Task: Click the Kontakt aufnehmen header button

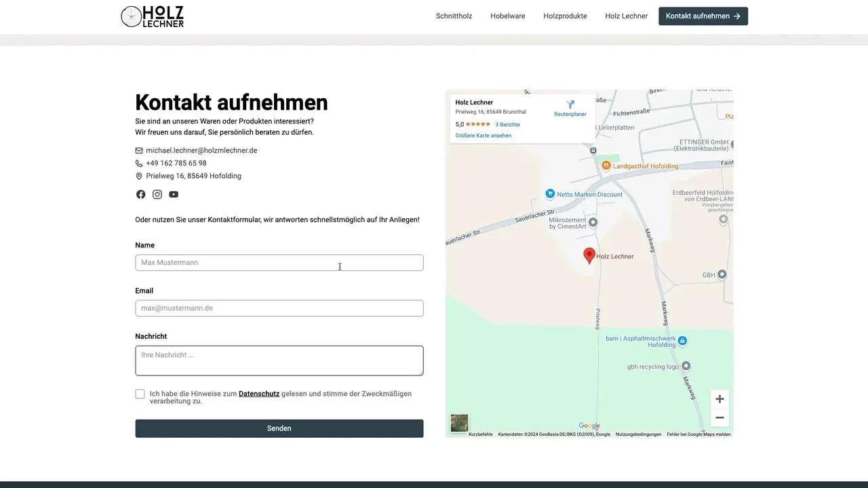Action: (703, 16)
